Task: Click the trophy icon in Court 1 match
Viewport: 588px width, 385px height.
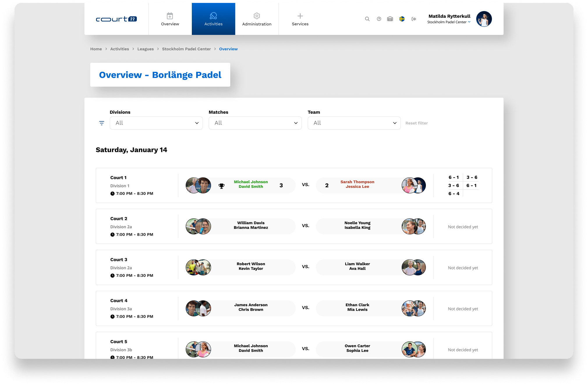Action: 222,186
